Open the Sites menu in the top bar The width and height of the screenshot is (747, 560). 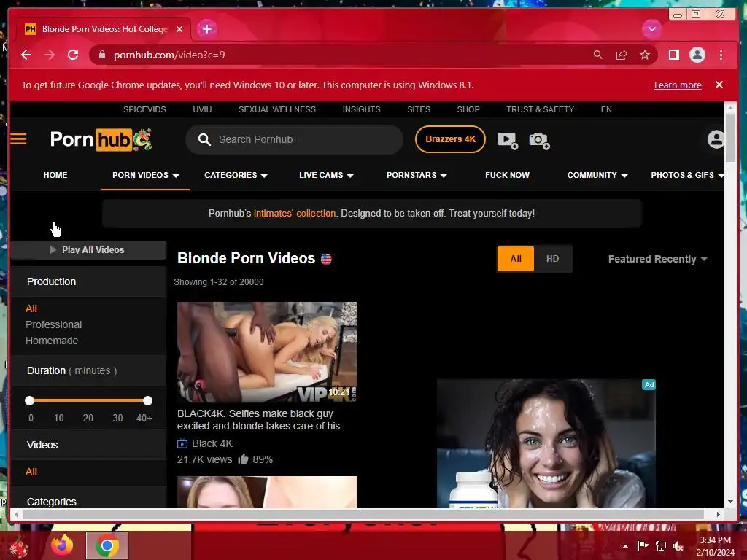[419, 109]
